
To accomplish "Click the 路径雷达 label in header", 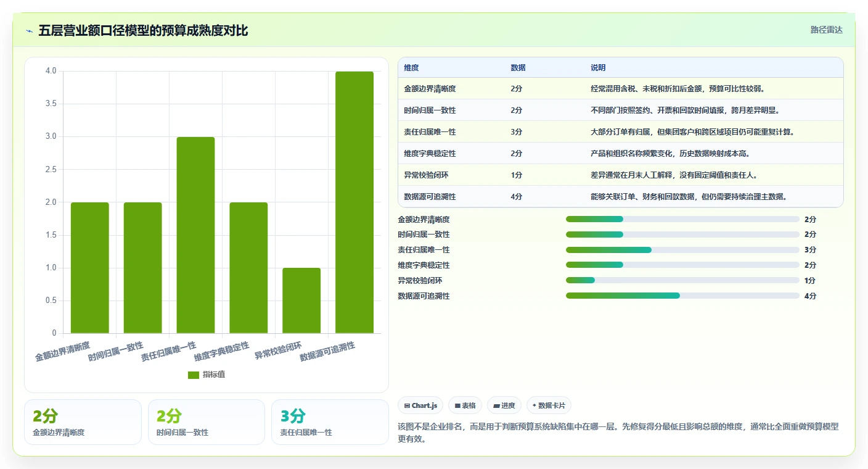I will [x=826, y=30].
